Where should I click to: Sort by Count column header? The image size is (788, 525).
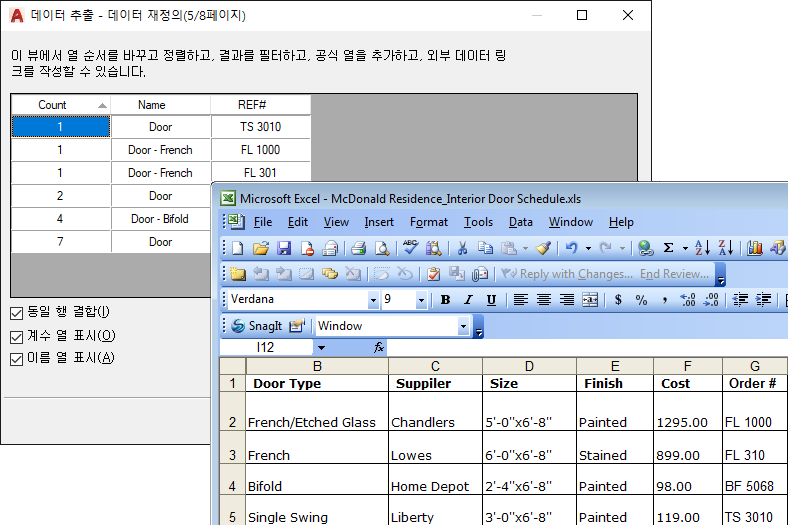coord(60,105)
